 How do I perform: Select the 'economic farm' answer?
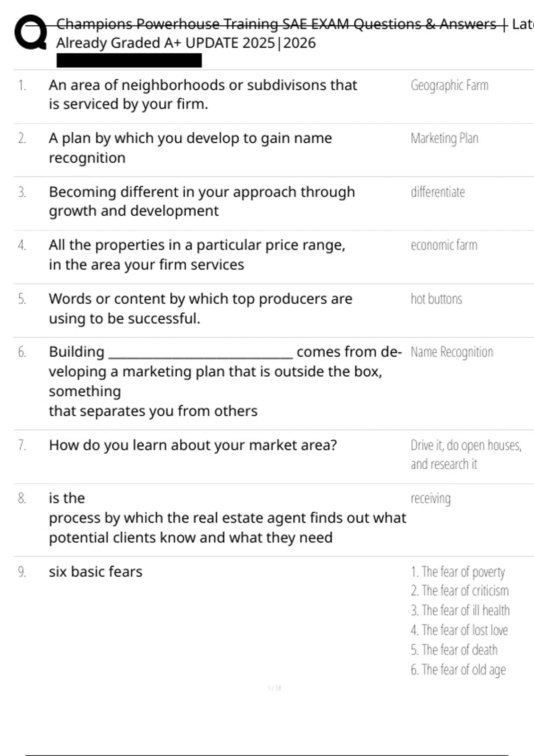pyautogui.click(x=444, y=245)
